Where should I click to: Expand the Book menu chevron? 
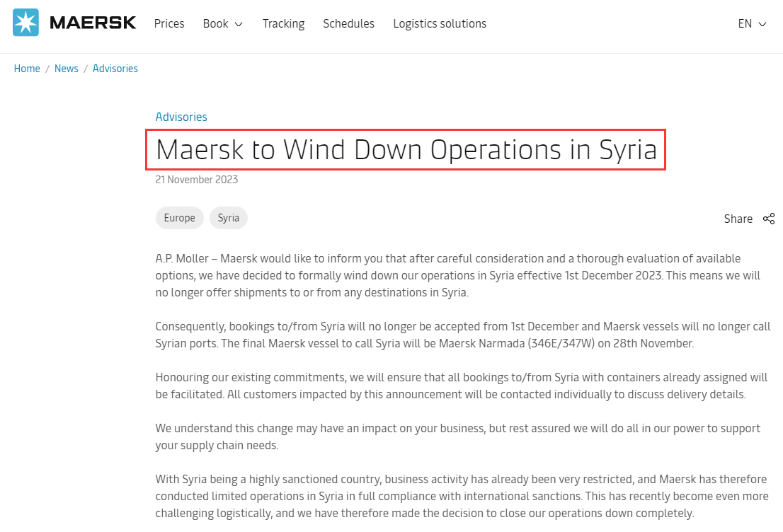[239, 24]
